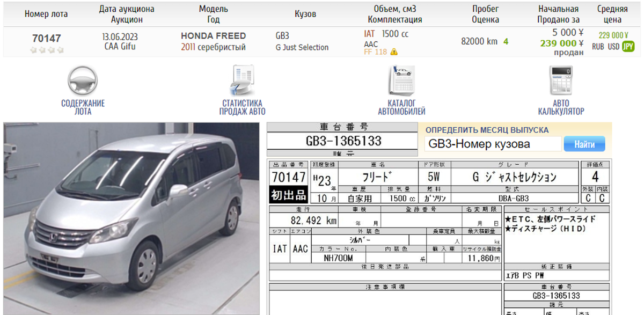Click the FF 118 text
This screenshot has height=315, width=644.
coord(375,52)
